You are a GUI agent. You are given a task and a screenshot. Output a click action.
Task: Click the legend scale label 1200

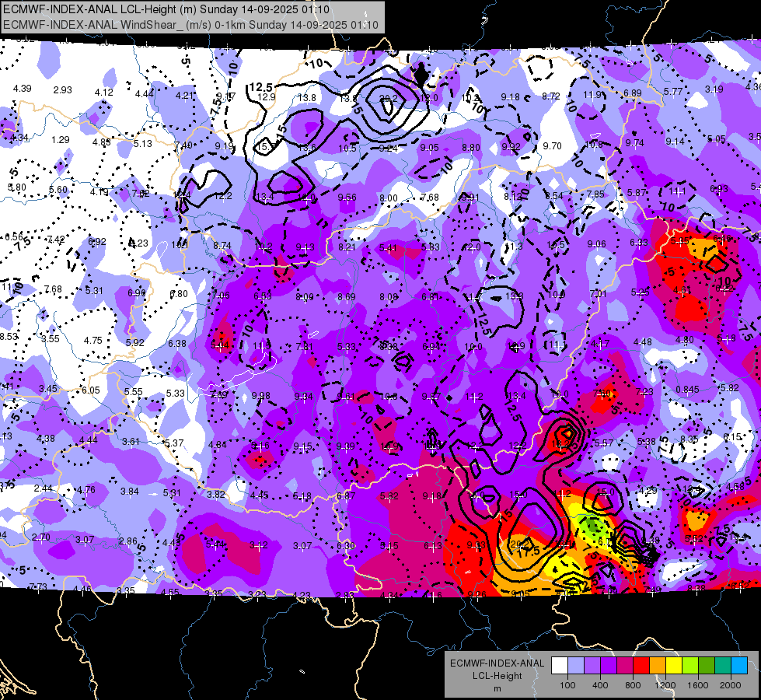tap(665, 685)
